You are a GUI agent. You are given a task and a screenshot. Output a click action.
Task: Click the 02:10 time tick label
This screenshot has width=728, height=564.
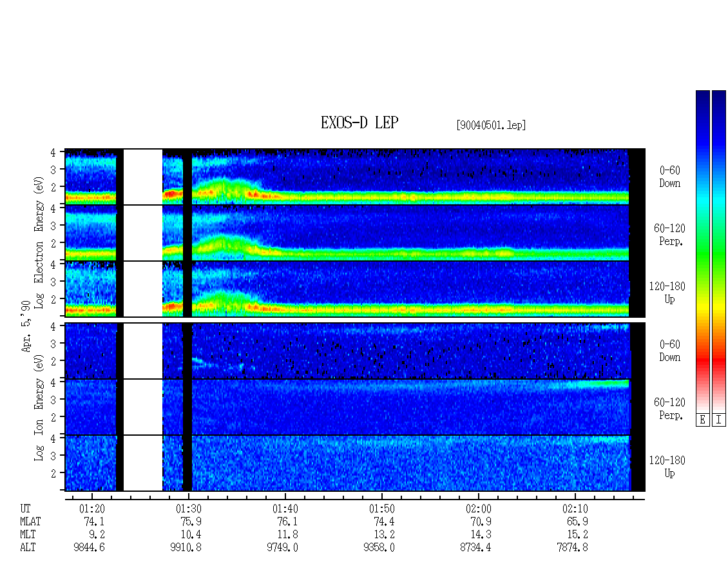tap(575, 509)
